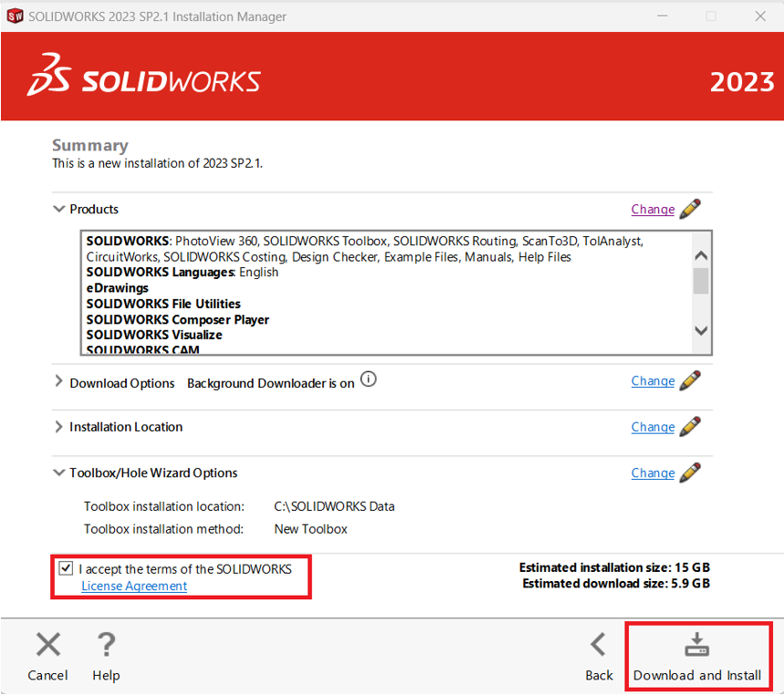
Task: Open the License Agreement link
Action: click(x=134, y=586)
